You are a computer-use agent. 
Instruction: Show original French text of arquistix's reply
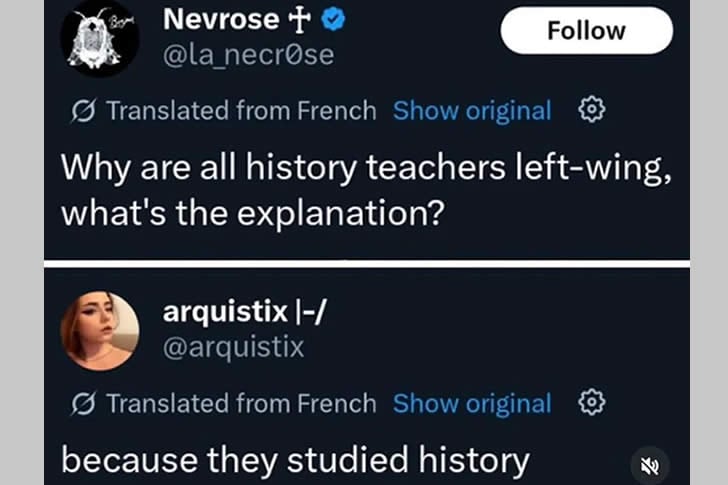472,403
